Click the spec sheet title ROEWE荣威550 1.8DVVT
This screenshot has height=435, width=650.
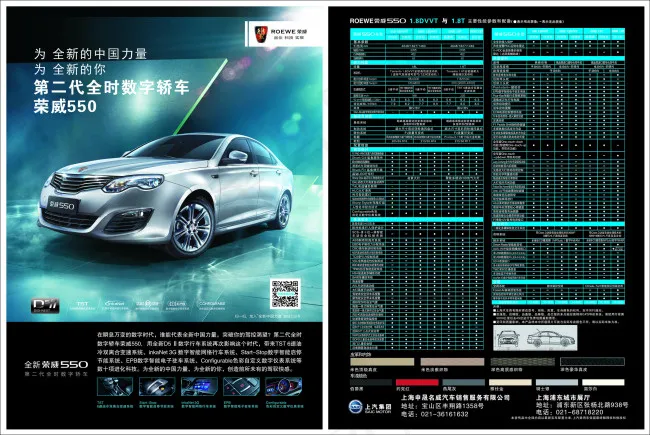tap(393, 21)
